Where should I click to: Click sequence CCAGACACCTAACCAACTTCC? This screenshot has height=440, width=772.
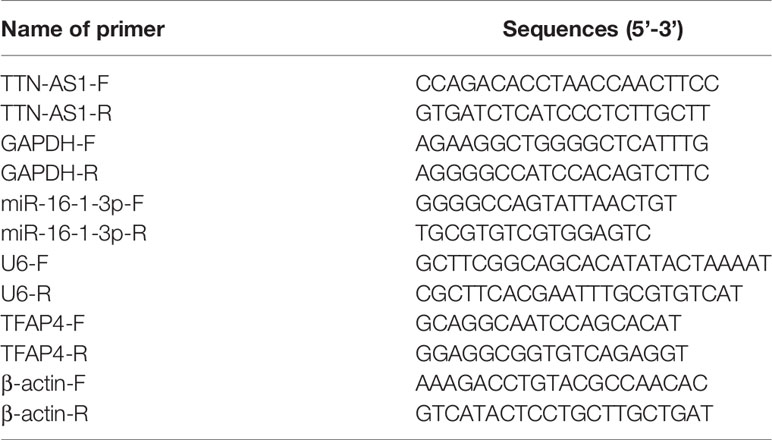click(567, 83)
